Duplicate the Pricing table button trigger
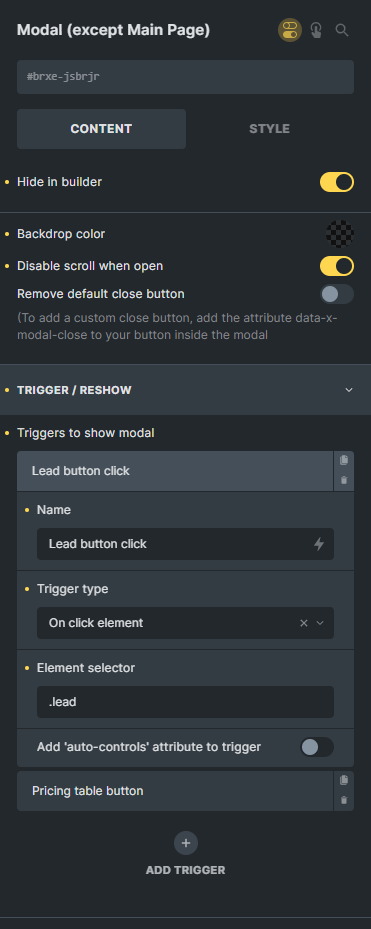The height and width of the screenshot is (929, 371). (344, 780)
